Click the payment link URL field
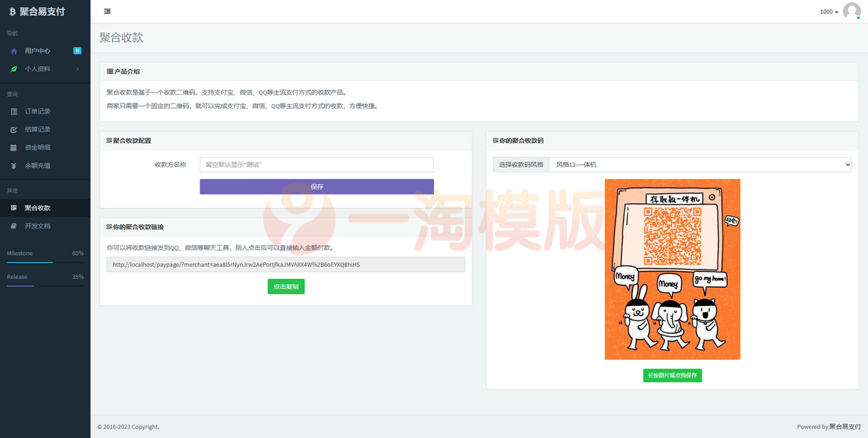The height and width of the screenshot is (438, 868). (x=286, y=265)
